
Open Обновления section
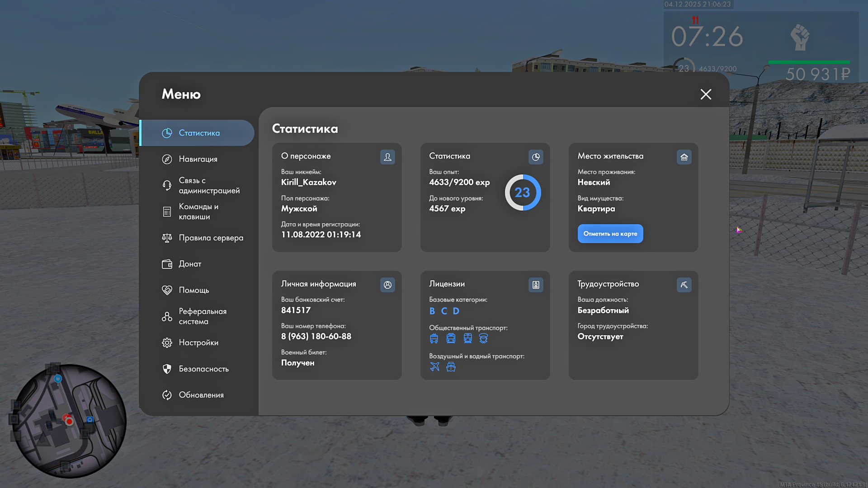pos(201,395)
